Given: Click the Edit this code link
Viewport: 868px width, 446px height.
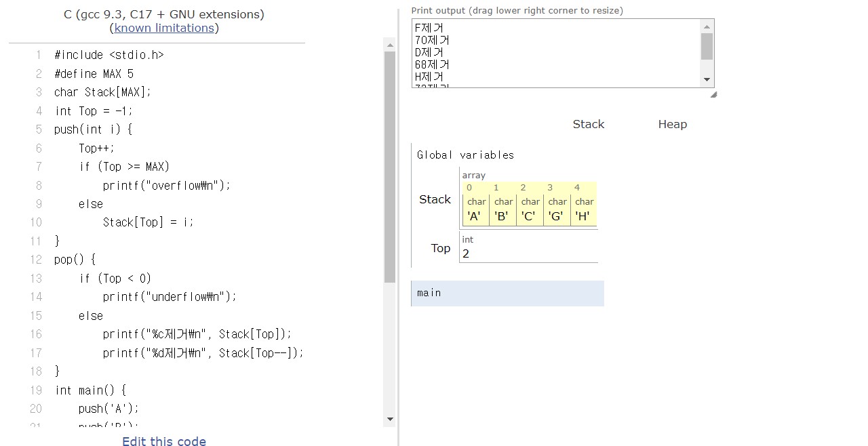Looking at the screenshot, I should click(164, 441).
